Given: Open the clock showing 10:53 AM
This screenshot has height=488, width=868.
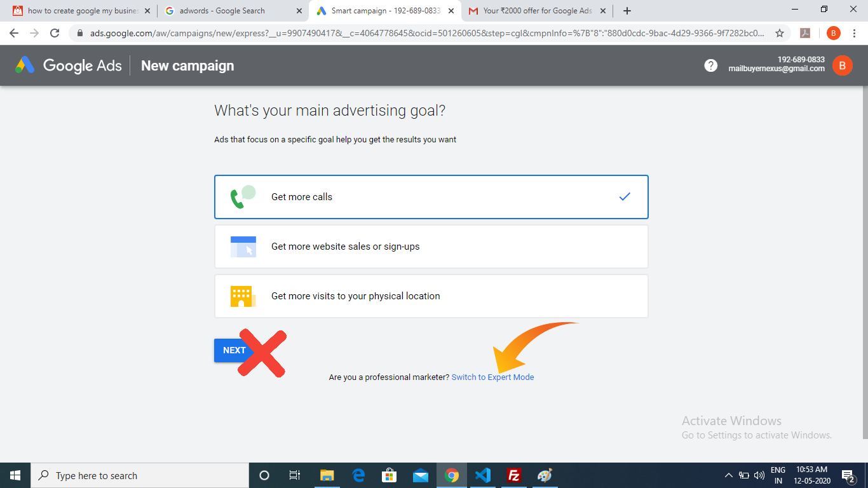Looking at the screenshot, I should pos(811,475).
